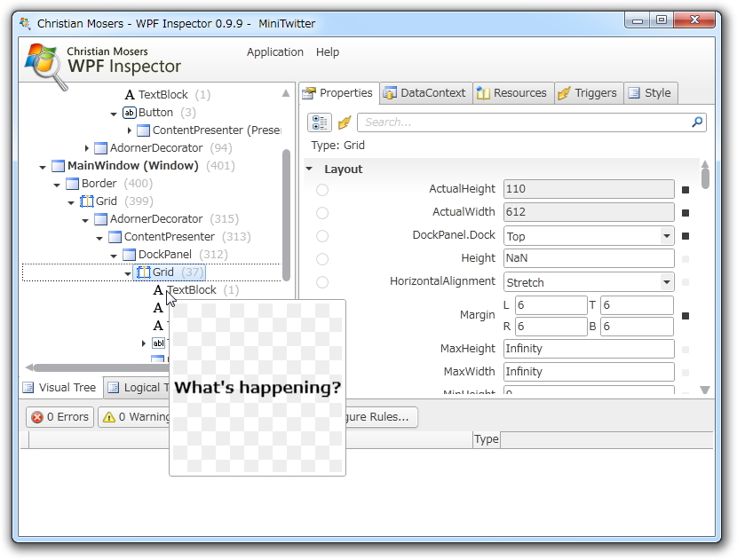Open the DockPanel.Dock dropdown
This screenshot has width=737, height=560.
pos(667,236)
